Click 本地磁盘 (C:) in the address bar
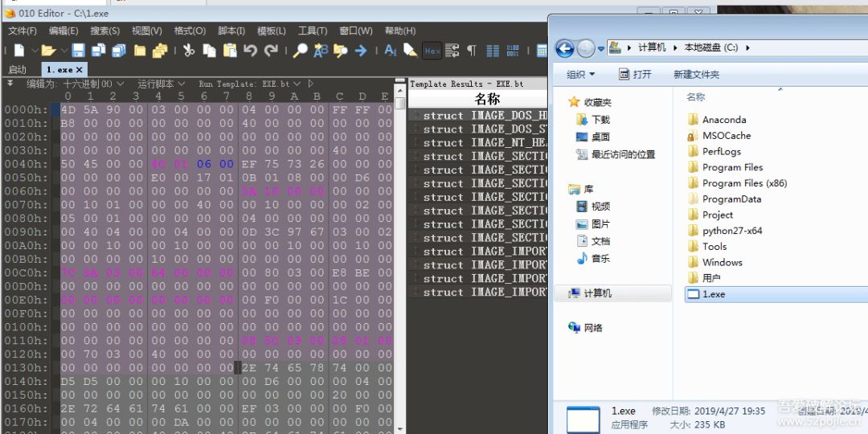The height and width of the screenshot is (434, 868). coord(711,47)
